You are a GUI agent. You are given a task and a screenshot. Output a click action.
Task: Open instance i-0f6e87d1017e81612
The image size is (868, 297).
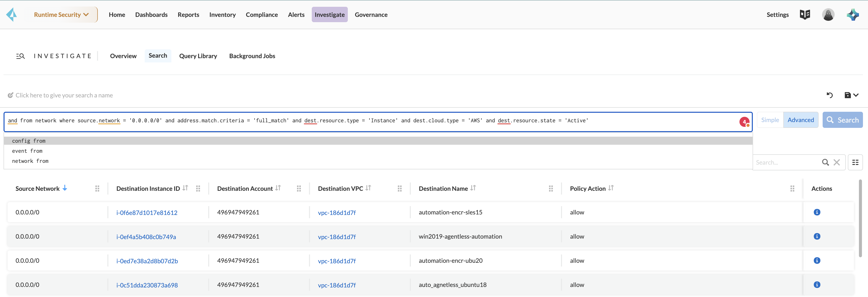click(147, 213)
